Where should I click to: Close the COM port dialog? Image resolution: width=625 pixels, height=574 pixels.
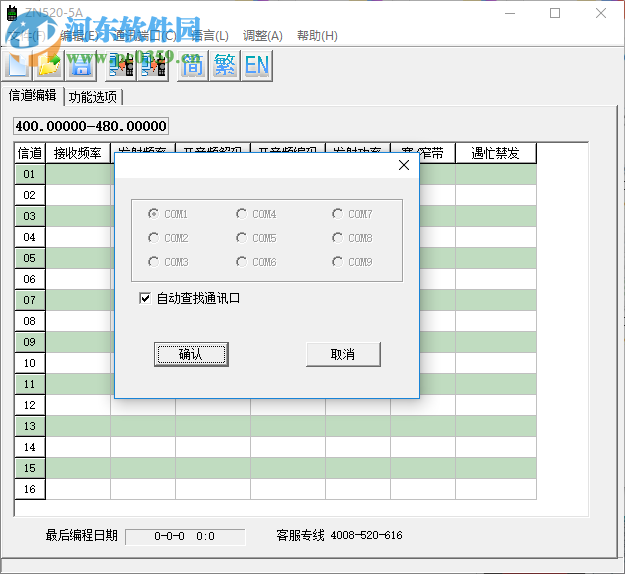point(404,165)
